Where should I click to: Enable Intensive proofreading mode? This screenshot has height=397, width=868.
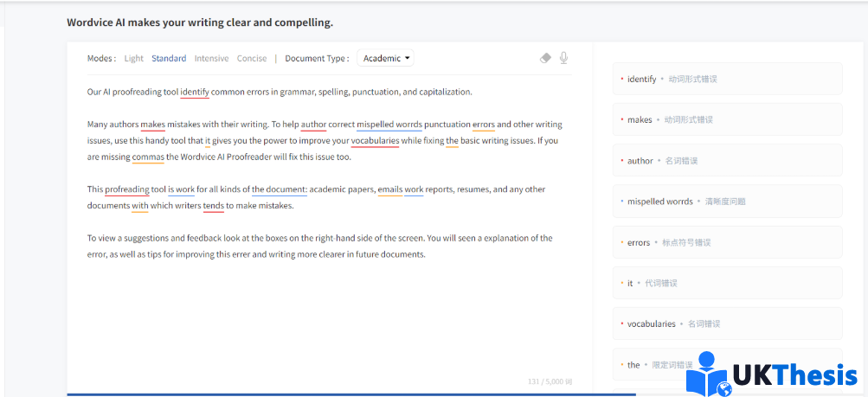point(211,59)
